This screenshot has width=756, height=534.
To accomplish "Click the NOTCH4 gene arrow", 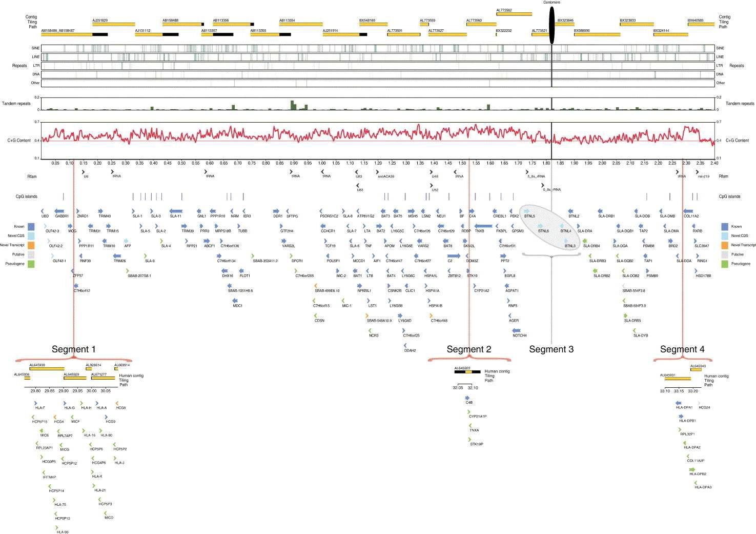I will (516, 330).
